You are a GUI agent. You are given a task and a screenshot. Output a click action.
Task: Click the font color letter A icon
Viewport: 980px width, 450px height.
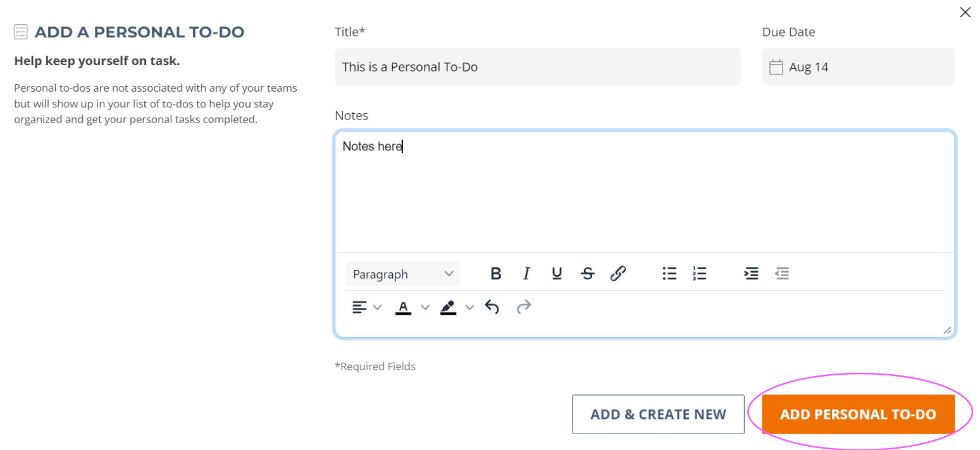click(x=403, y=307)
